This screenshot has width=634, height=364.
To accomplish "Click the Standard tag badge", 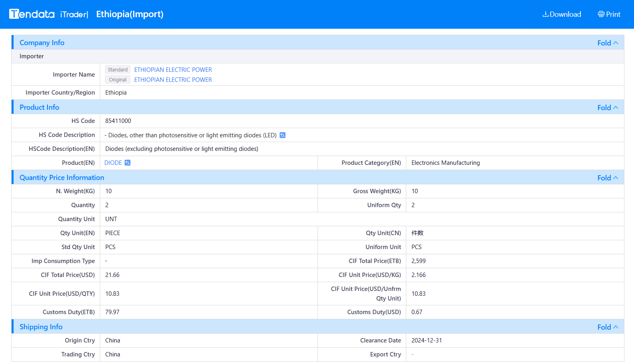I will tap(117, 70).
